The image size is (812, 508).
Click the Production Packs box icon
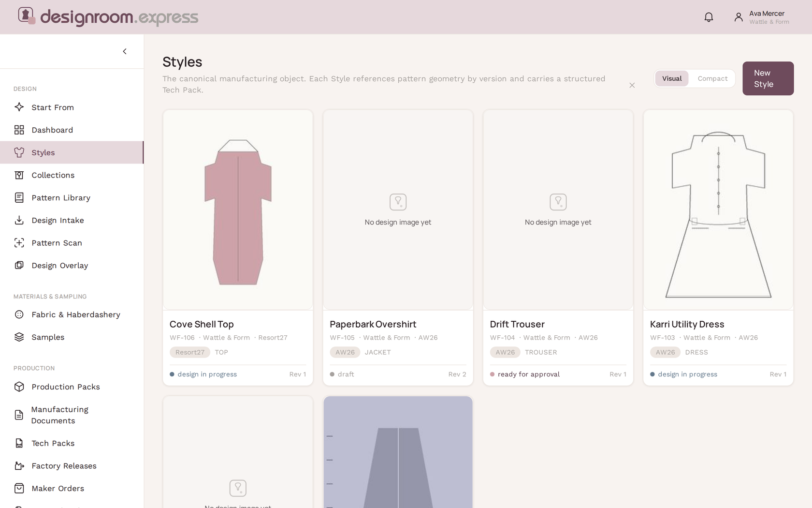(x=19, y=387)
